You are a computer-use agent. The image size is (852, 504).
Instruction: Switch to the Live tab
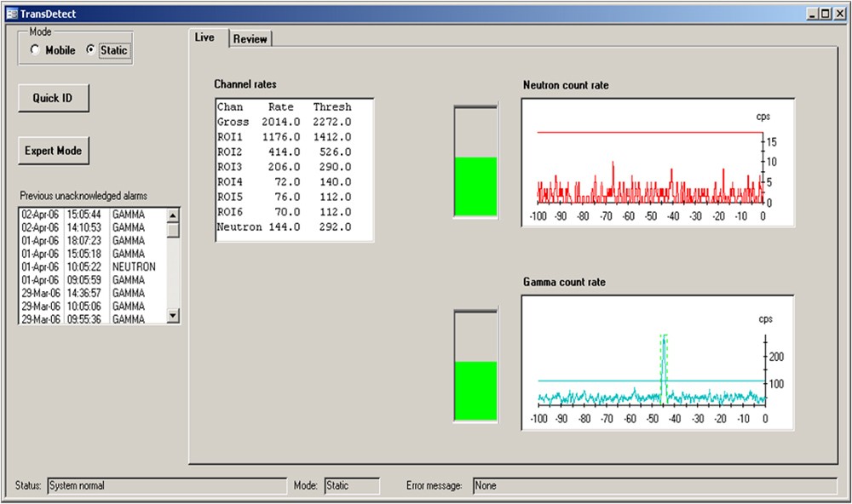[205, 37]
